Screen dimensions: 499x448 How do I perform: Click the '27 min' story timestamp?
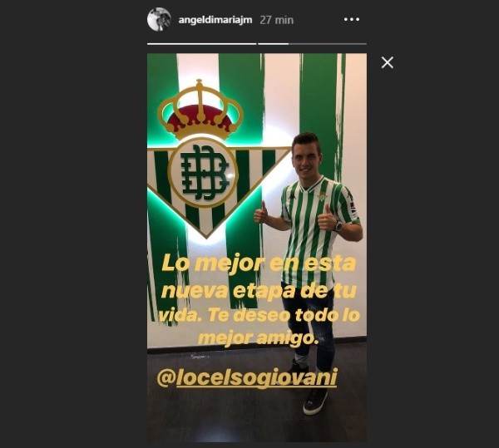pos(277,20)
